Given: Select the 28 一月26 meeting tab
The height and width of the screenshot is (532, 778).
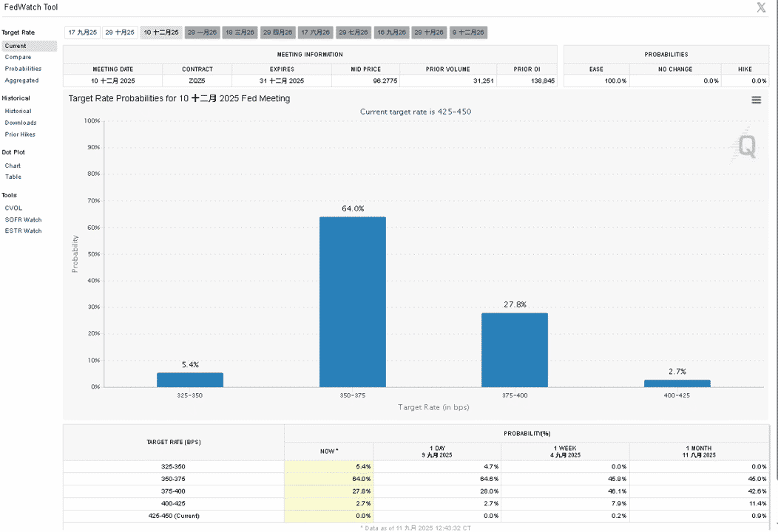Looking at the screenshot, I should [202, 33].
